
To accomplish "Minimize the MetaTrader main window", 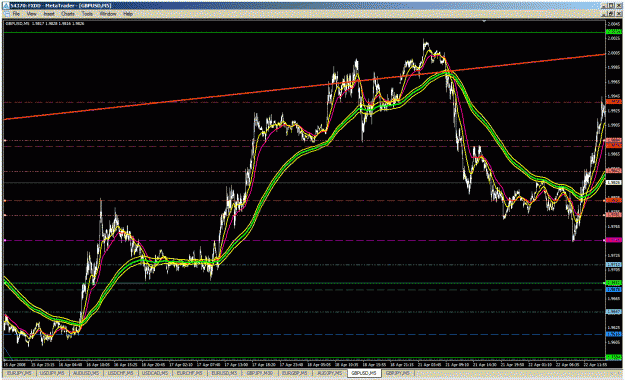I will tap(605, 6).
